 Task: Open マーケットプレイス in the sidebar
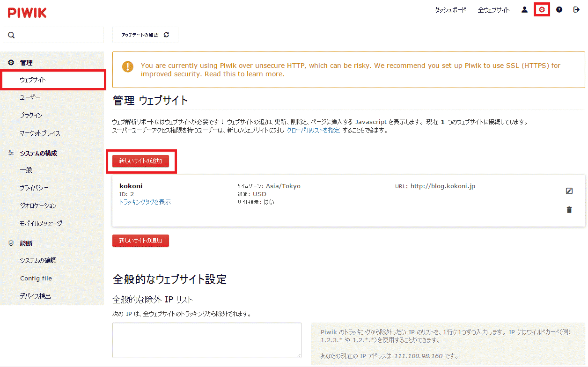tap(40, 133)
